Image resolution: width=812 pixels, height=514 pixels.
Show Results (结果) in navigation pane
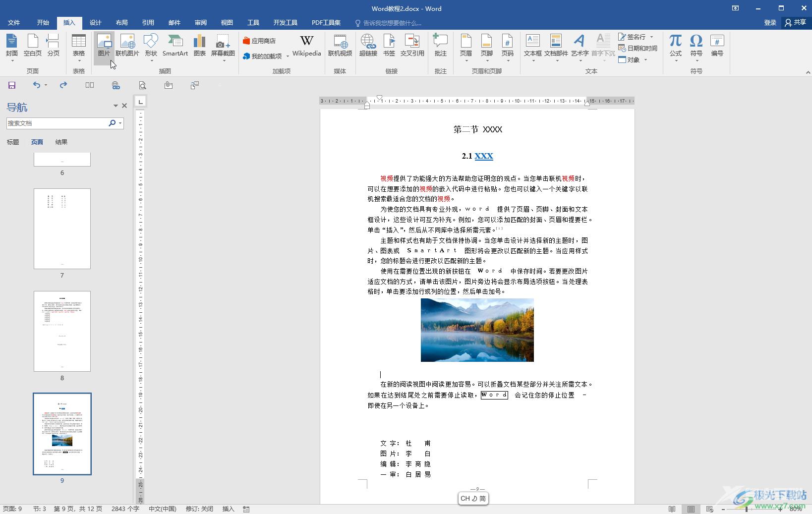(61, 142)
